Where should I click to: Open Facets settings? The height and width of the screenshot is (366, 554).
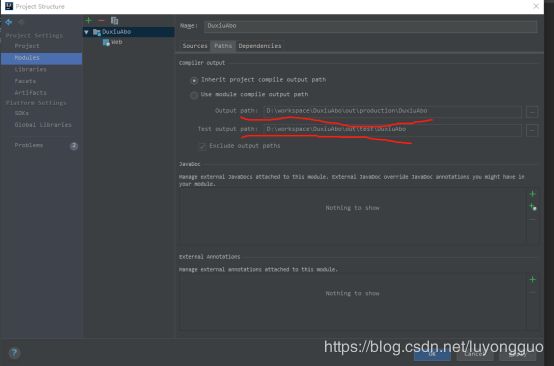pos(25,81)
